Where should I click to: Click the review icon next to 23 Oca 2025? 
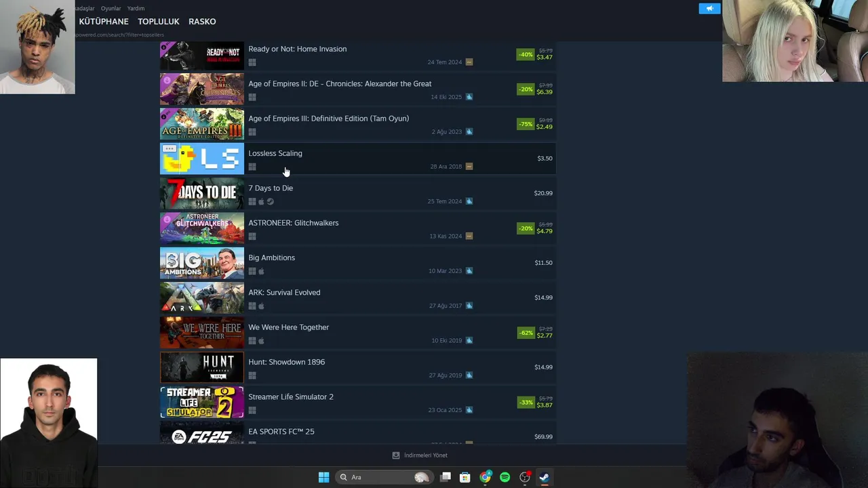tap(469, 410)
